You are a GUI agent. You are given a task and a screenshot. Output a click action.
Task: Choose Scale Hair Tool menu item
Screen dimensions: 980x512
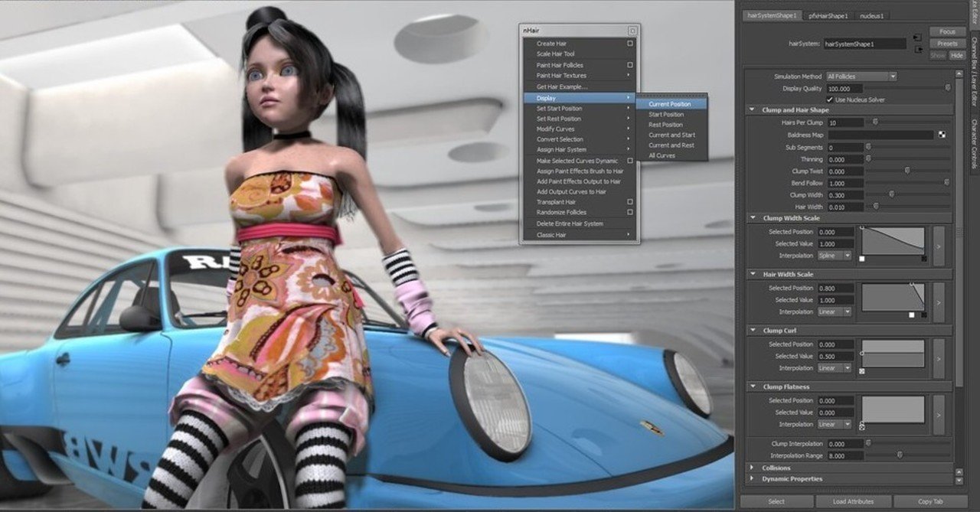[579, 54]
